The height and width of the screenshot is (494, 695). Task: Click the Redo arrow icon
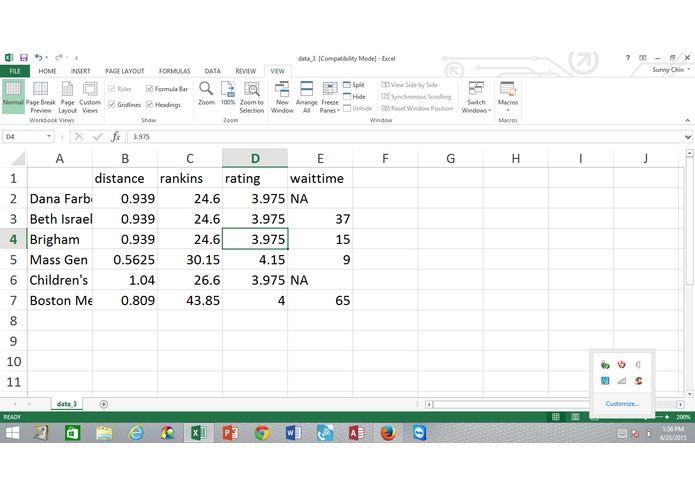(x=59, y=58)
